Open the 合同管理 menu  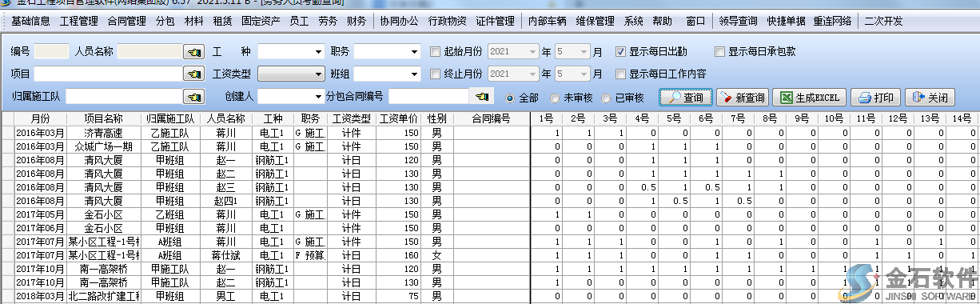(126, 22)
